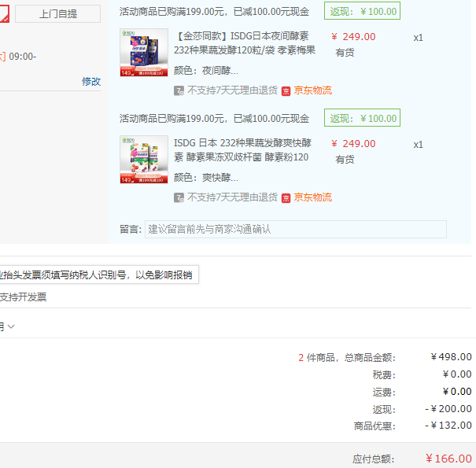Click the 运费 ¥0.00 value

click(x=457, y=392)
